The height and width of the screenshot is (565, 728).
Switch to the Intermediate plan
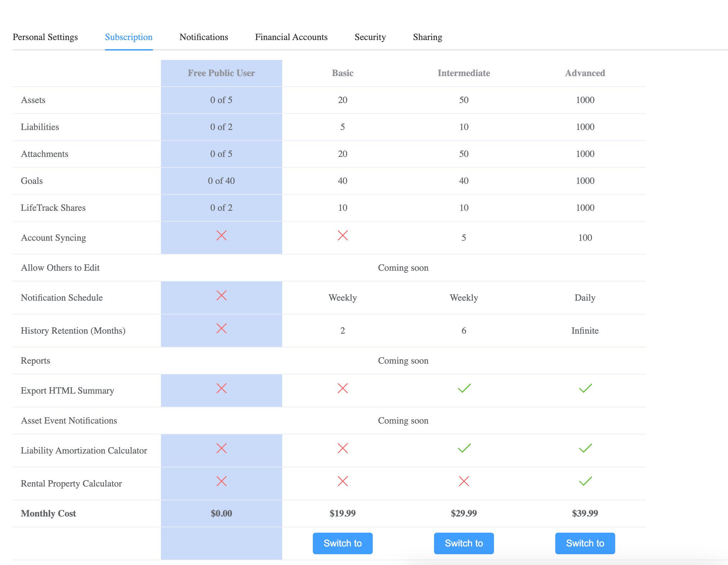pos(464,543)
